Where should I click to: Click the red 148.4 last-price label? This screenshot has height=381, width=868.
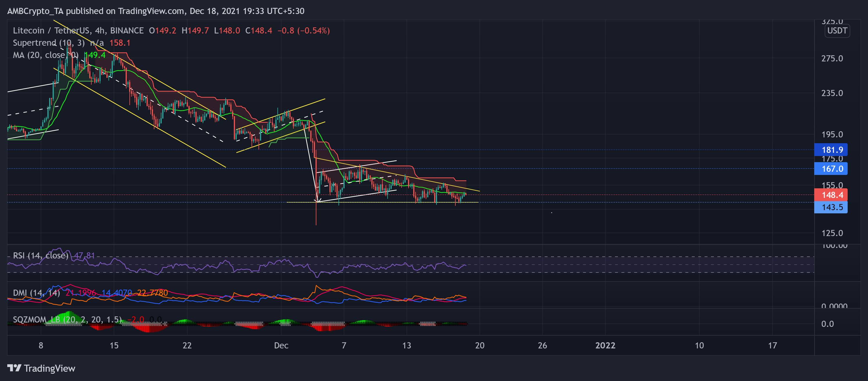[x=830, y=195]
